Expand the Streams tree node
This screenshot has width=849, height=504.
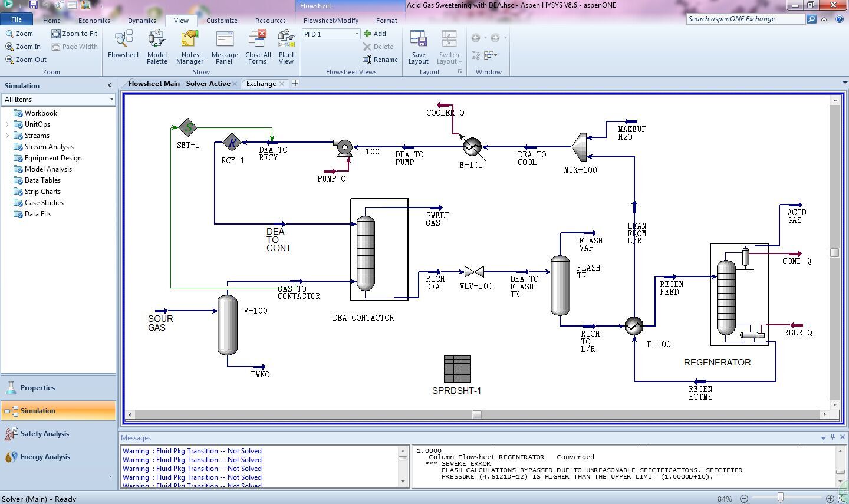[7, 136]
